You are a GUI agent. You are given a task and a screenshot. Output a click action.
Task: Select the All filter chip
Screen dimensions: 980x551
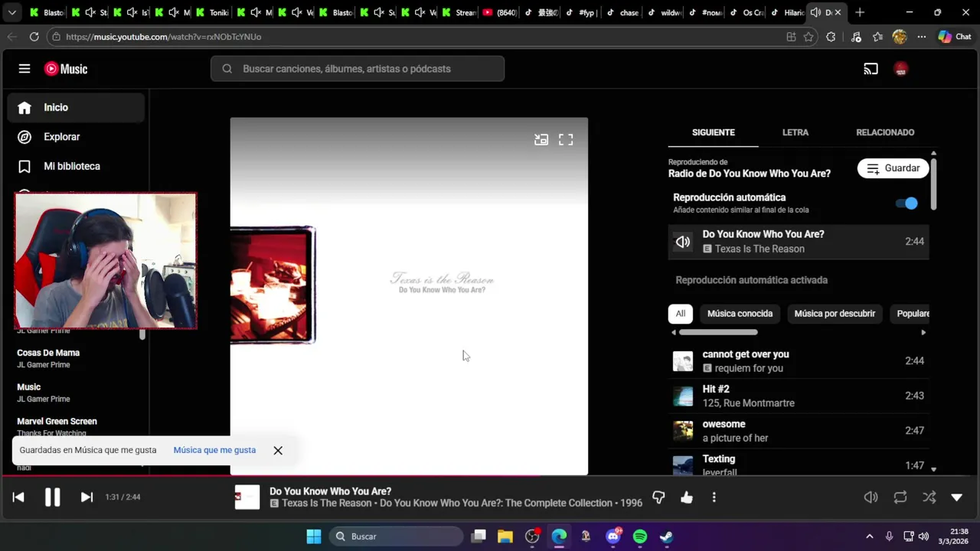tap(680, 314)
